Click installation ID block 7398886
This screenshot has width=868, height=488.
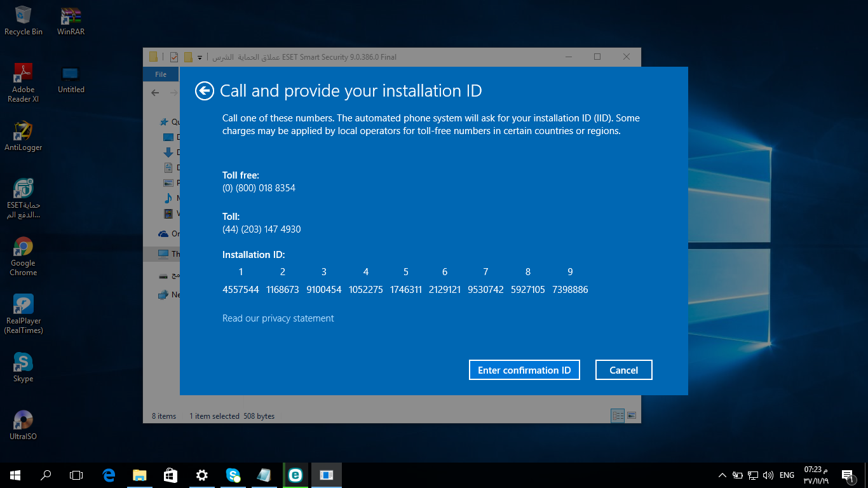(x=570, y=290)
